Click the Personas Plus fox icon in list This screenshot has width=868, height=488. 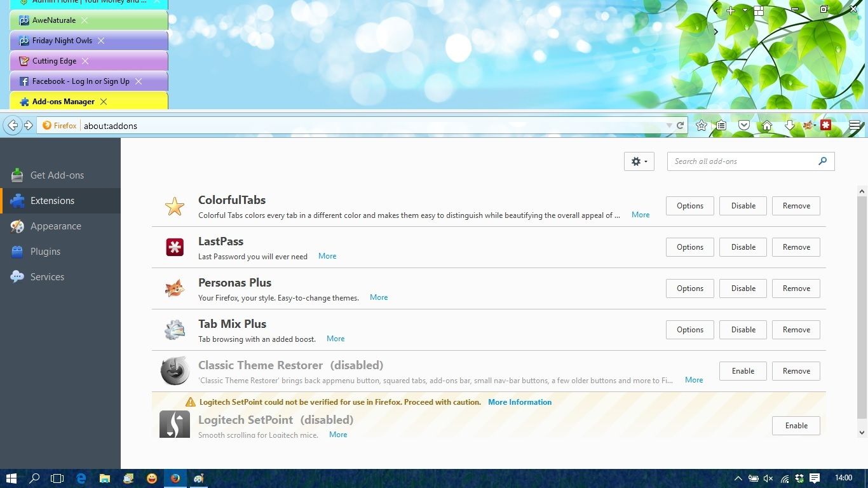[175, 289]
